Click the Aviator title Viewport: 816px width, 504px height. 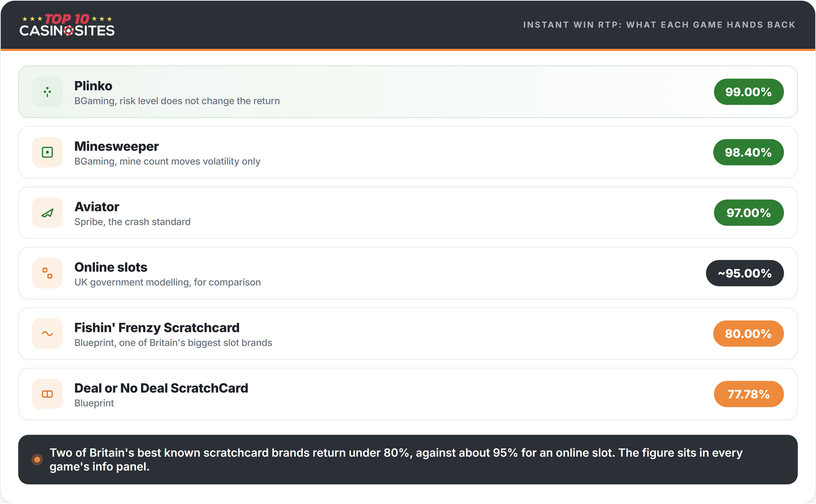pos(97,207)
